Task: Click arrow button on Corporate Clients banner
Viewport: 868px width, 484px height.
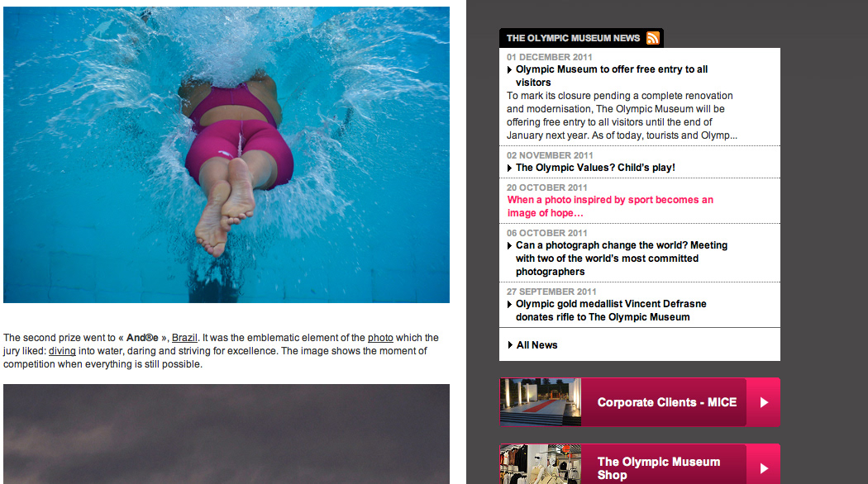Action: (763, 402)
